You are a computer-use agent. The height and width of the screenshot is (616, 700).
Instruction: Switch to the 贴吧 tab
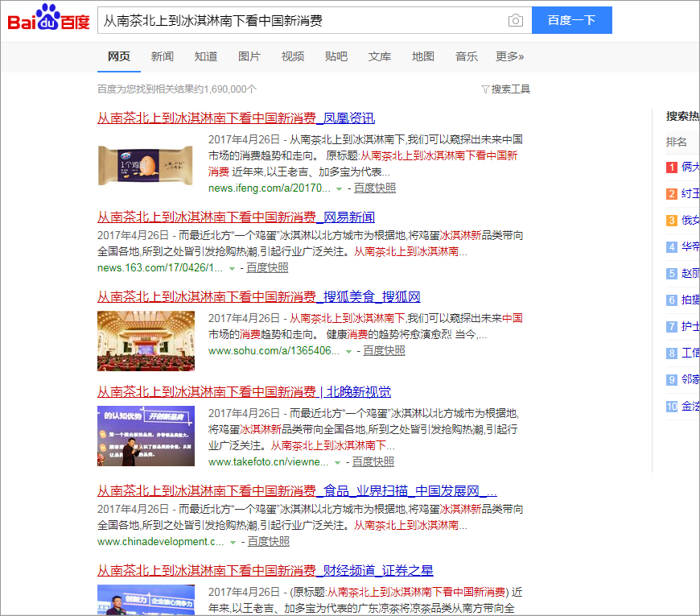(x=336, y=56)
